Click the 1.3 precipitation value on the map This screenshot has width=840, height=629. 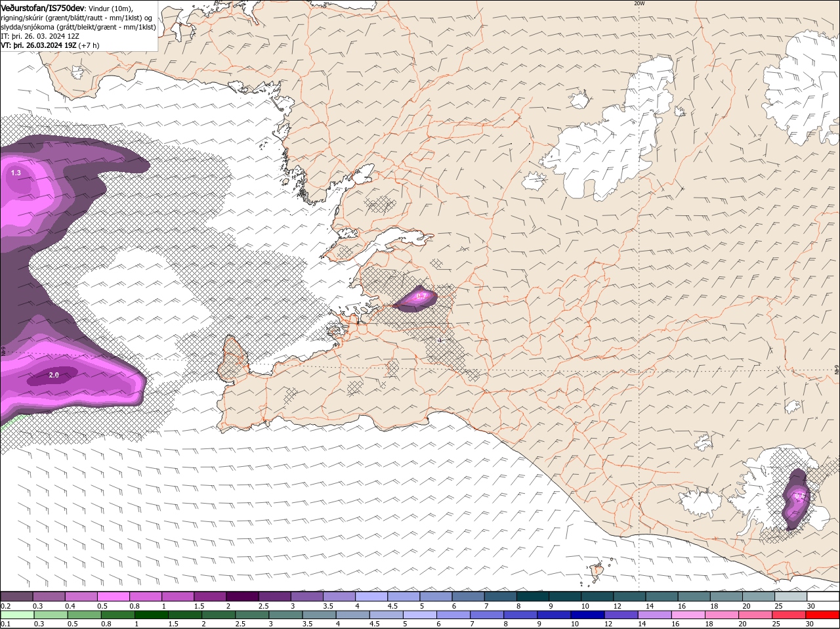pos(16,173)
